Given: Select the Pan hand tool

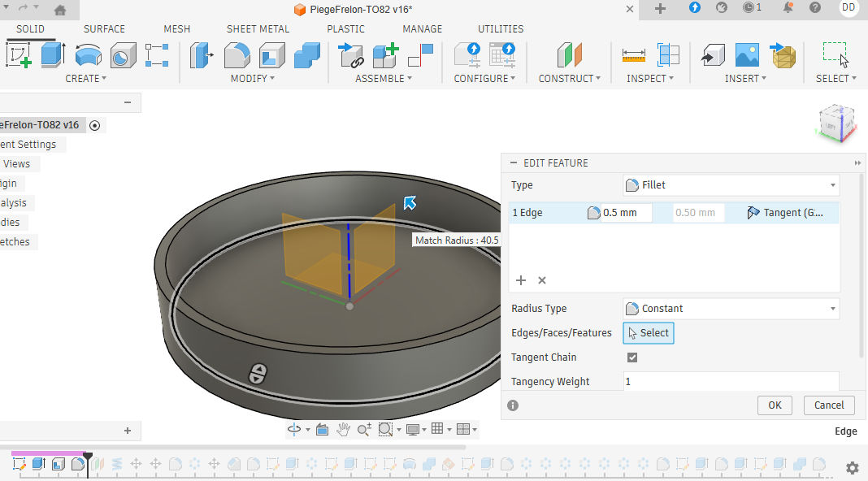Looking at the screenshot, I should pyautogui.click(x=343, y=429).
